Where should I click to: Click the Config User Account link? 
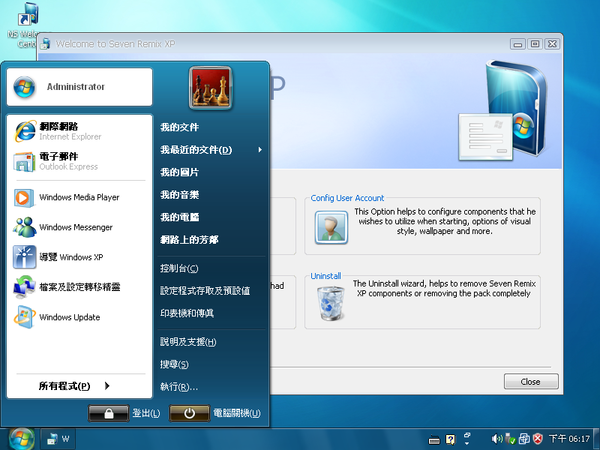[x=347, y=198]
